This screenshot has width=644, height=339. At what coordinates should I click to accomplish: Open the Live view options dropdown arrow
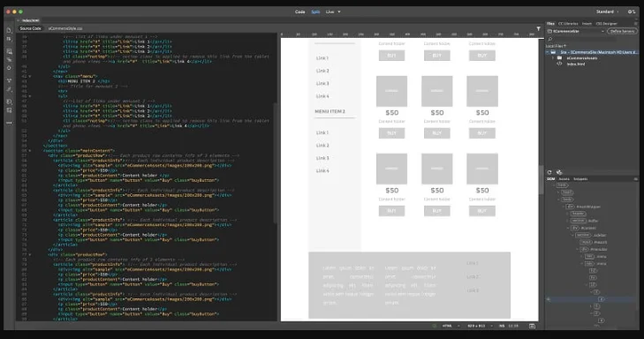[x=339, y=11]
